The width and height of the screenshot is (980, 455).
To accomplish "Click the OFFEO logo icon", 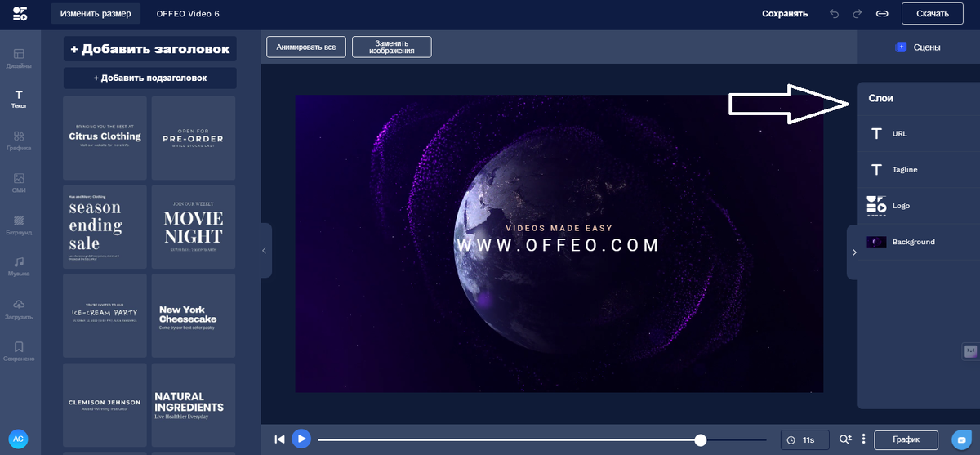I will (20, 13).
